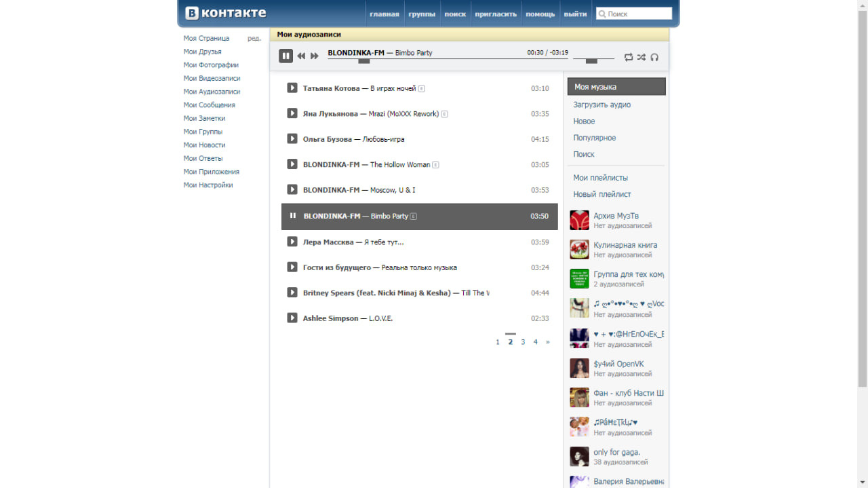868x488 pixels.
Task: Open Кулинарная книга group avatar
Action: click(x=579, y=249)
